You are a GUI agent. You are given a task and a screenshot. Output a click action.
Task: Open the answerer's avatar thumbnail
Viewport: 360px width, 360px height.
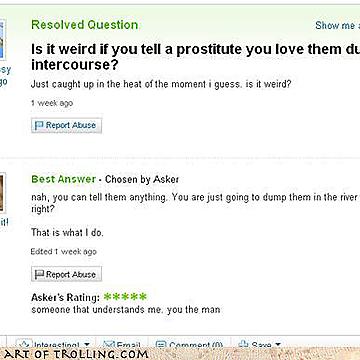[3, 193]
